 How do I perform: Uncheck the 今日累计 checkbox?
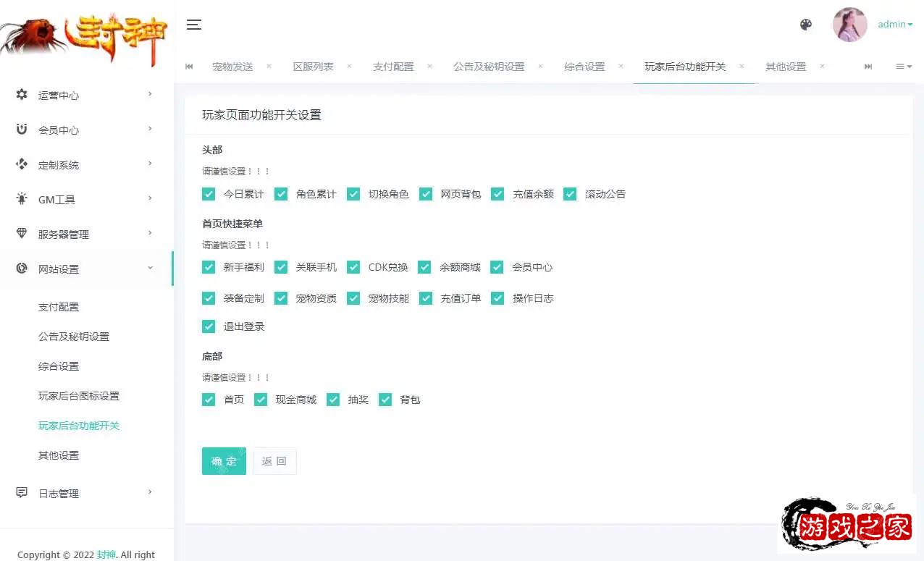point(209,194)
